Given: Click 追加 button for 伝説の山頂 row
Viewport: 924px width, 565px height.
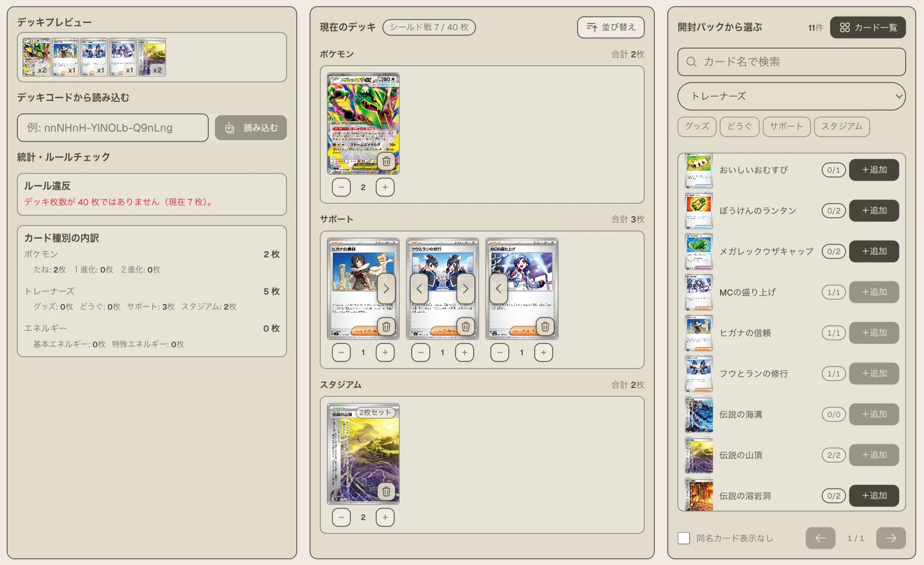Looking at the screenshot, I should click(874, 455).
